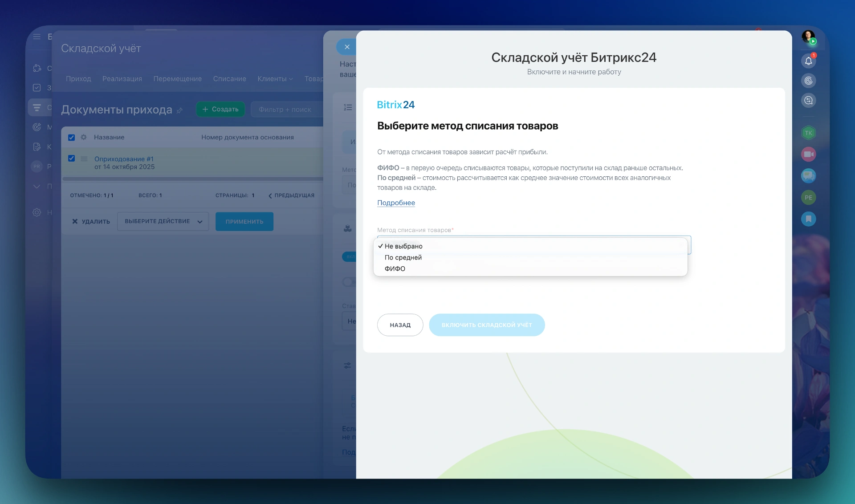Choose По средней option in list
855x504 pixels.
[403, 257]
